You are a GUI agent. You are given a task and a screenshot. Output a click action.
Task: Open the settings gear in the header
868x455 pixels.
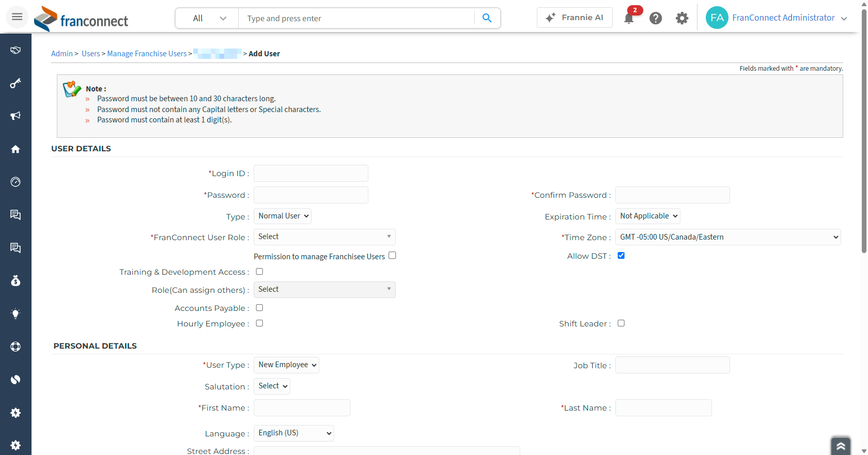point(682,19)
